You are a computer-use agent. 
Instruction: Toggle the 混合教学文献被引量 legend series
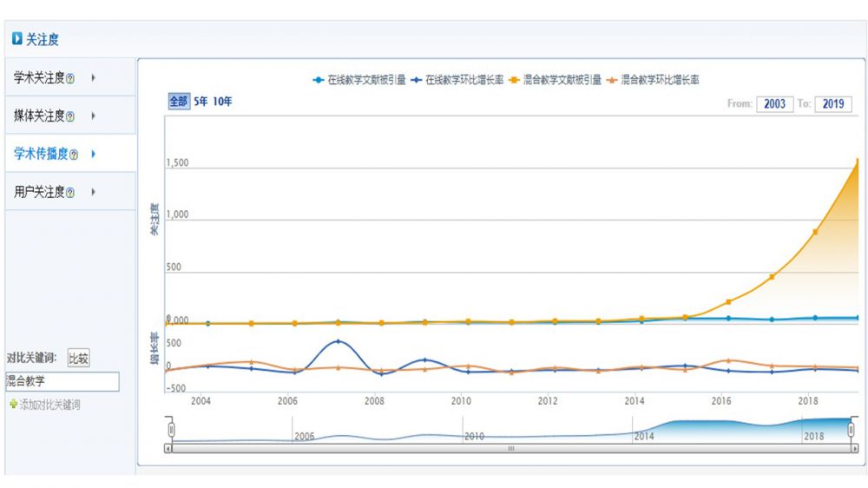click(556, 80)
